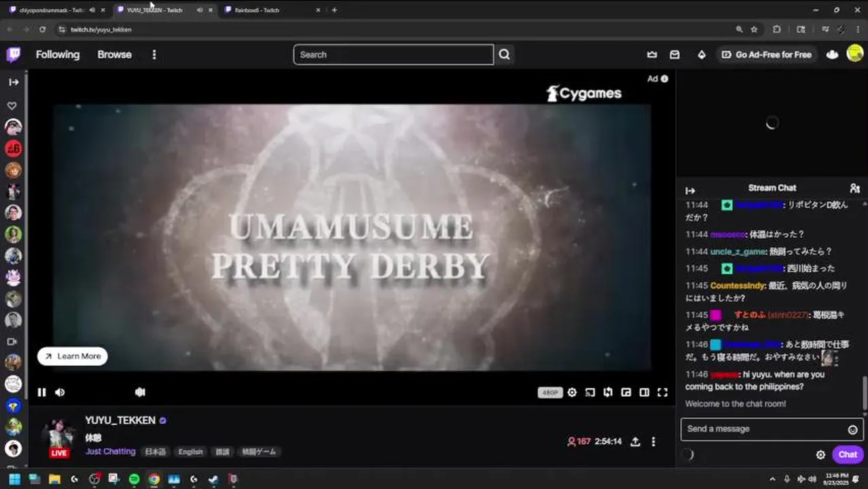Open the Following nav tab
The width and height of the screenshot is (868, 489).
pos(58,54)
